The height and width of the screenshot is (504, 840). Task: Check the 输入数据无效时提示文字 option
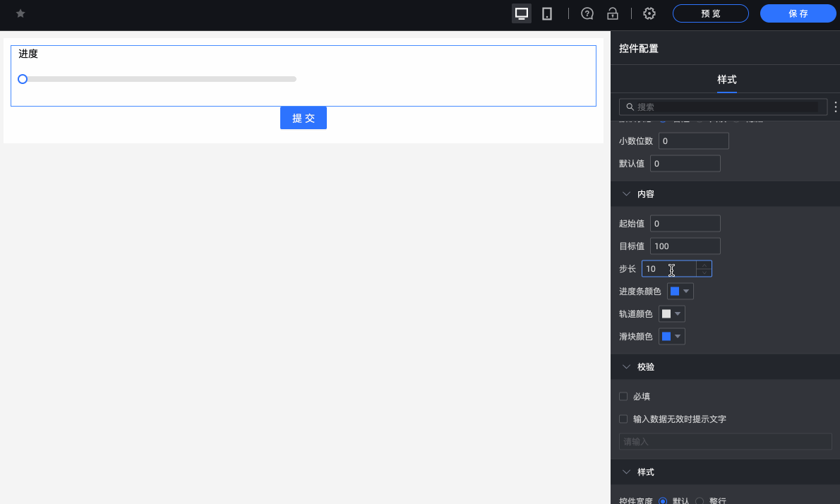click(x=623, y=419)
